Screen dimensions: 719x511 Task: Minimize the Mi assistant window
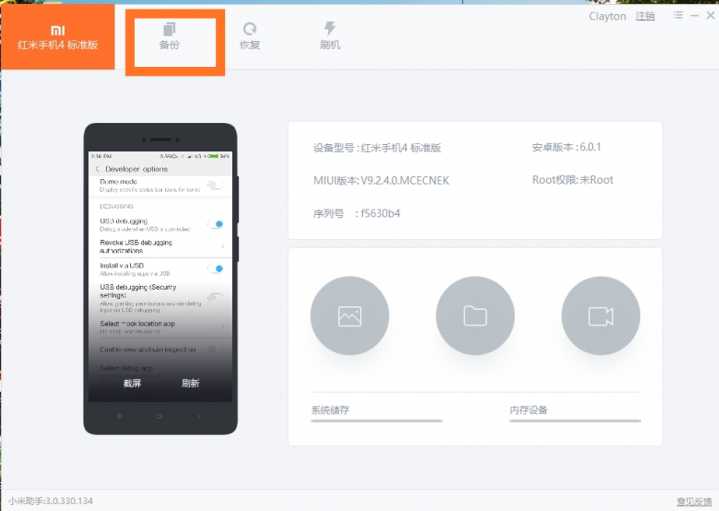[695, 16]
